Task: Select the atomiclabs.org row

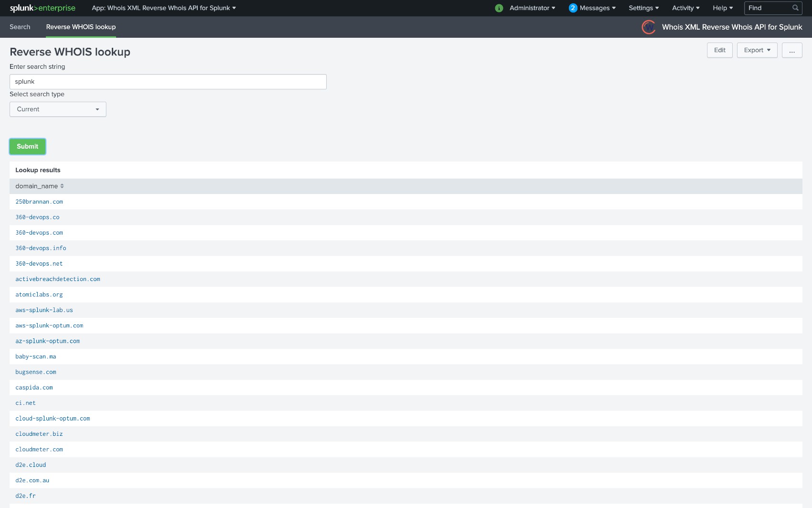Action: 406,295
